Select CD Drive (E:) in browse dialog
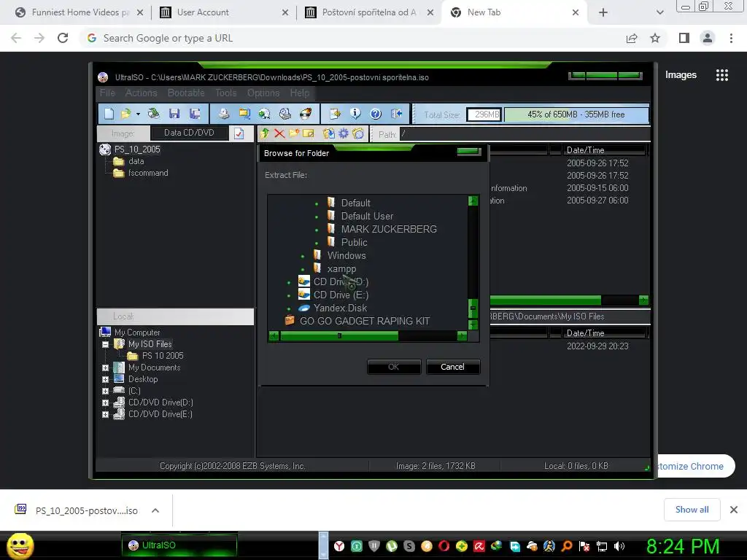This screenshot has height=560, width=747. tap(341, 295)
